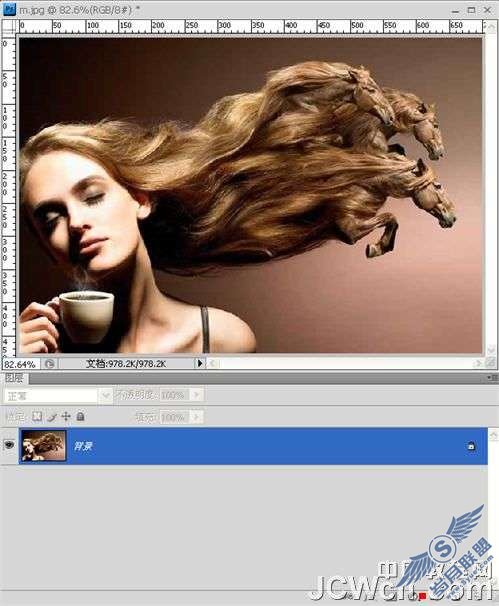The width and height of the screenshot is (499, 606).
Task: Click the lock transparent pixels icon
Action: click(x=37, y=416)
